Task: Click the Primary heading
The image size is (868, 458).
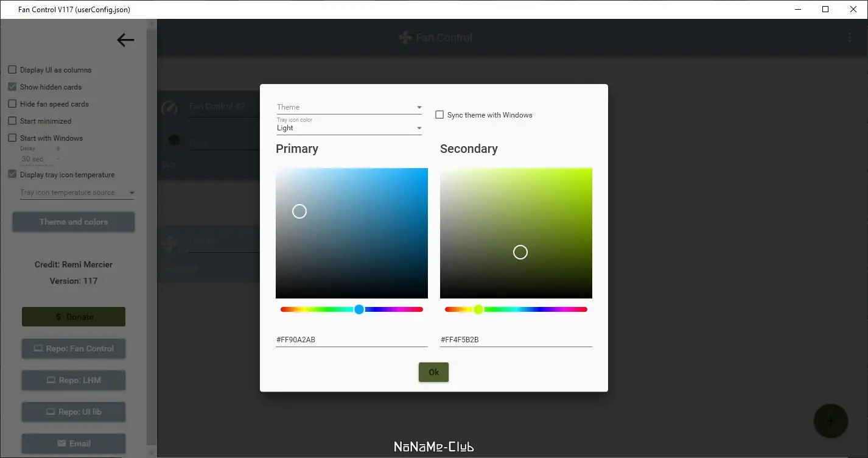Action: pyautogui.click(x=297, y=149)
